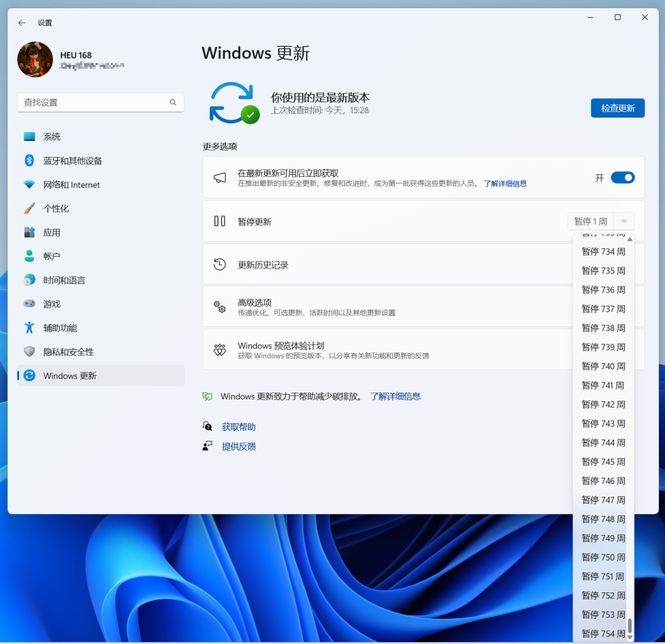
Task: Click the dropdown list scrollbar thumb
Action: coord(630,626)
